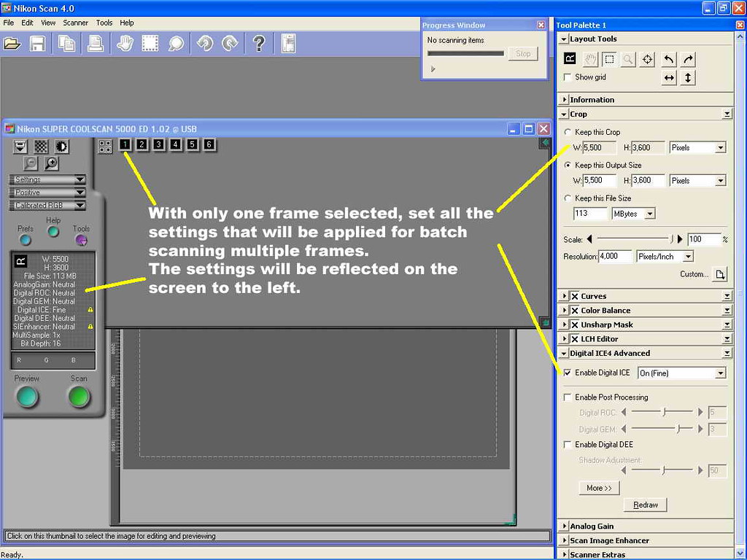Click the zoom in magnifier in scan window
This screenshot has width=747, height=560.
52,163
